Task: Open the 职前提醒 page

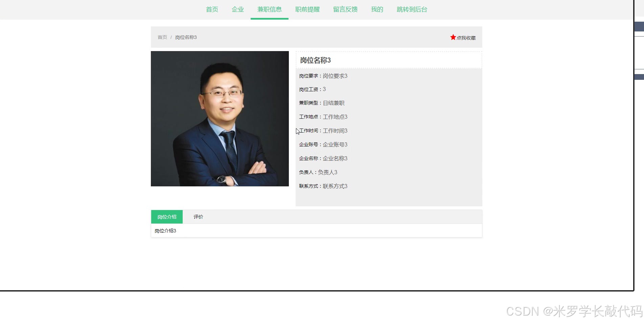Action: (307, 9)
